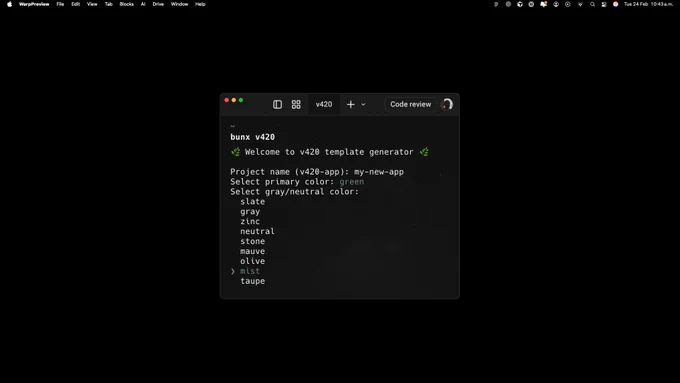Open the WarpPreview app menu
Image resolution: width=680 pixels, height=383 pixels.
point(34,4)
